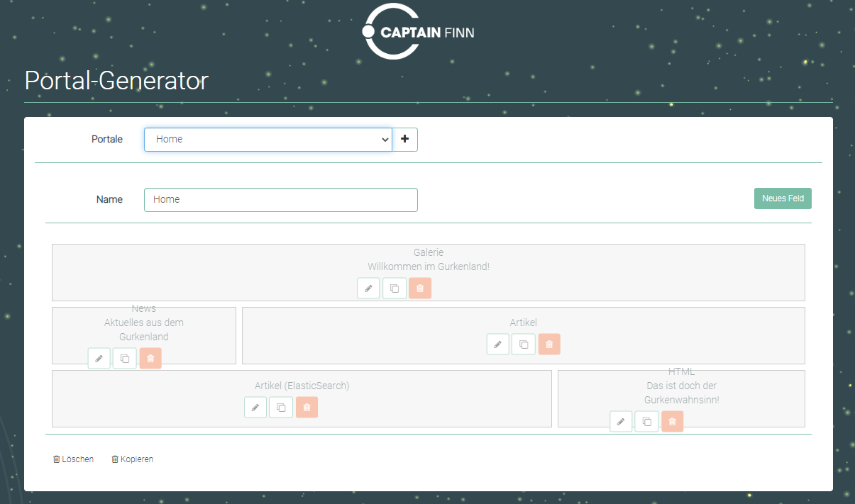The width and height of the screenshot is (855, 504).
Task: Copy the Galerie field
Action: click(x=395, y=289)
